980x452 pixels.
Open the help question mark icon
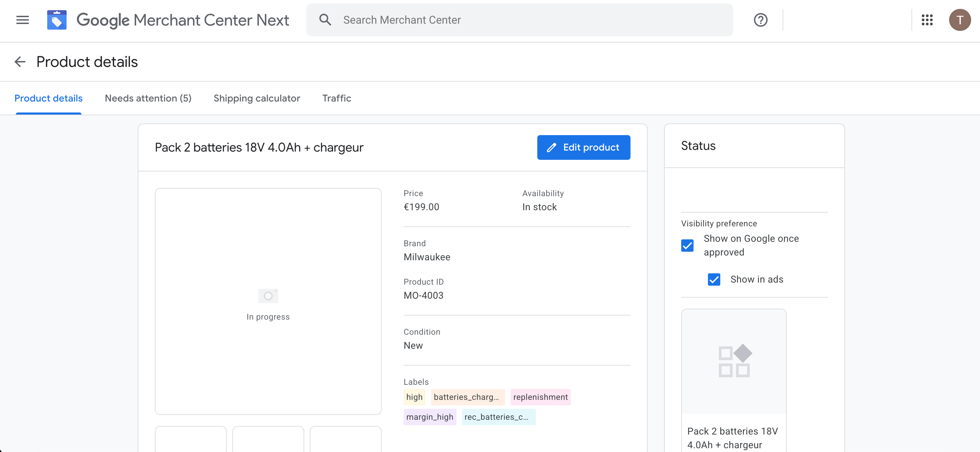760,20
